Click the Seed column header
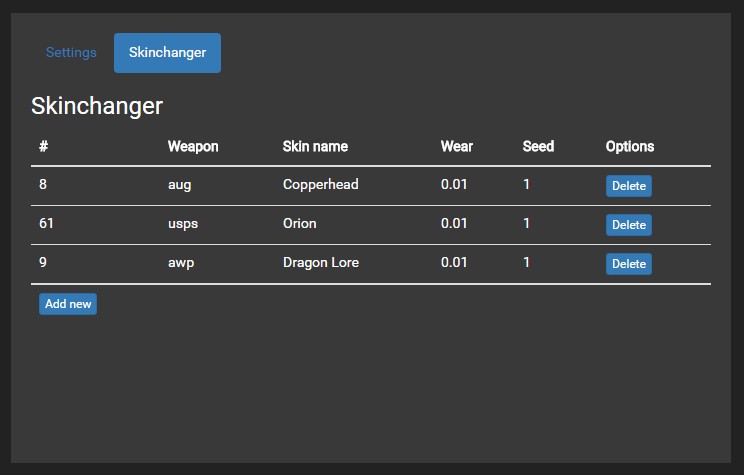The width and height of the screenshot is (744, 475). coord(538,146)
